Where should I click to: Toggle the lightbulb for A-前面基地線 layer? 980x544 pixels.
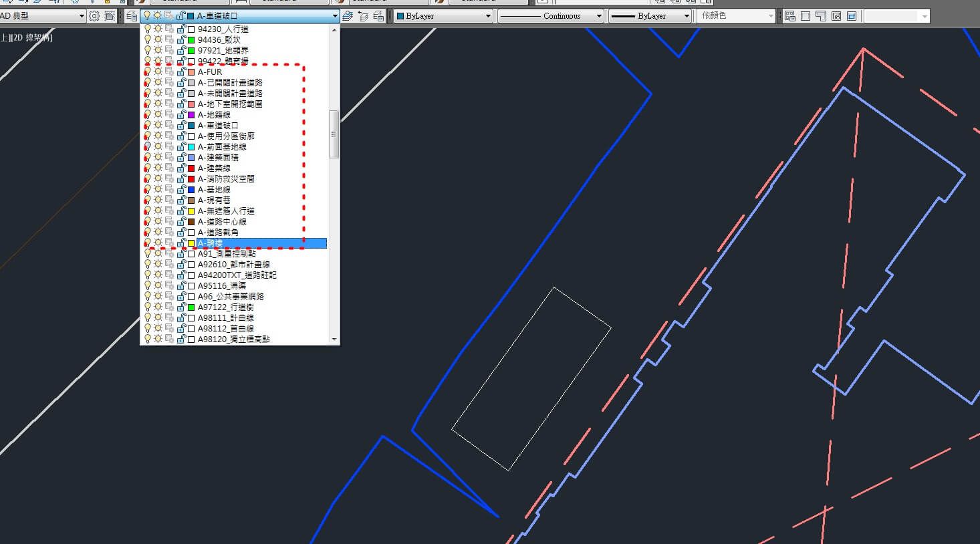[148, 146]
